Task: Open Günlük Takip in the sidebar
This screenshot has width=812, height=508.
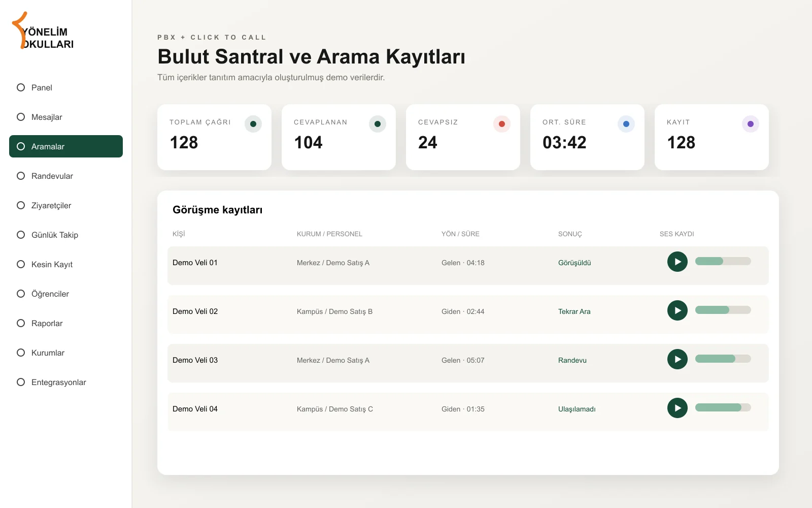Action: point(66,235)
